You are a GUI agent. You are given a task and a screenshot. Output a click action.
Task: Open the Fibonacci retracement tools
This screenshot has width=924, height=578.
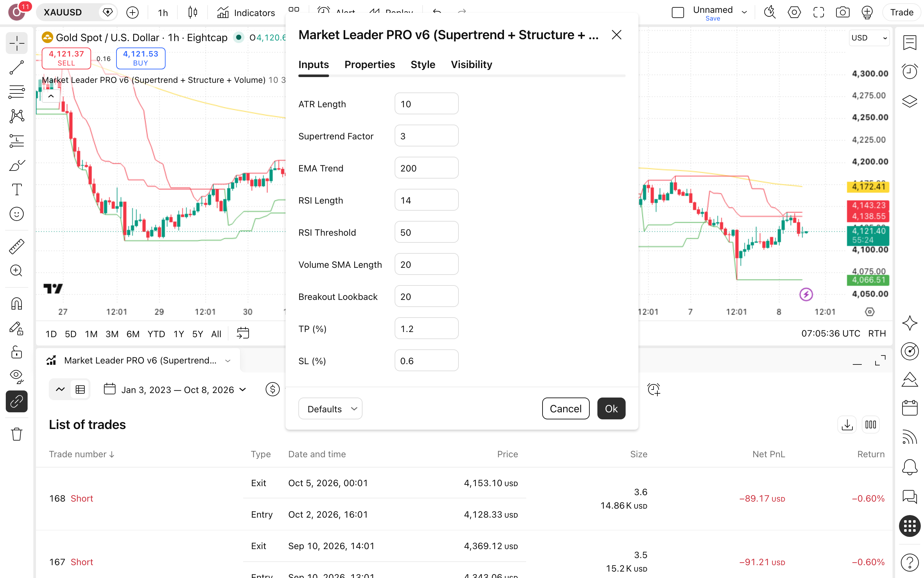click(16, 92)
